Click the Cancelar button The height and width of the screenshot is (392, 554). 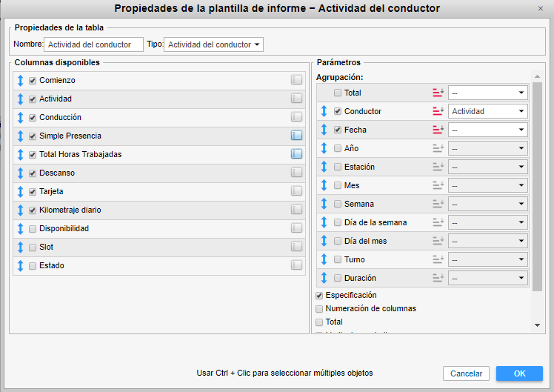coord(466,373)
